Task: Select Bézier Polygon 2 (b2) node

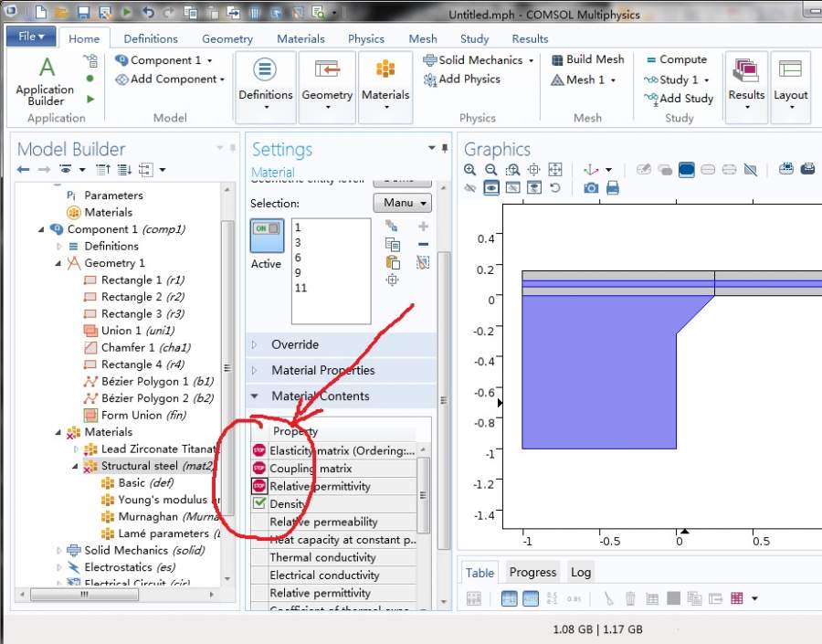Action: point(149,398)
